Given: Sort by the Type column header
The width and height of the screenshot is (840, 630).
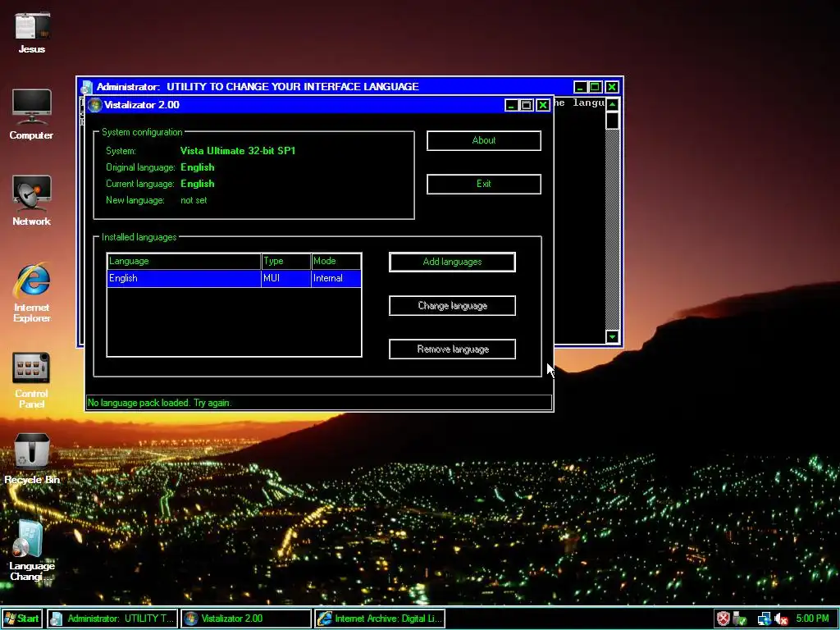Looking at the screenshot, I should (x=286, y=262).
